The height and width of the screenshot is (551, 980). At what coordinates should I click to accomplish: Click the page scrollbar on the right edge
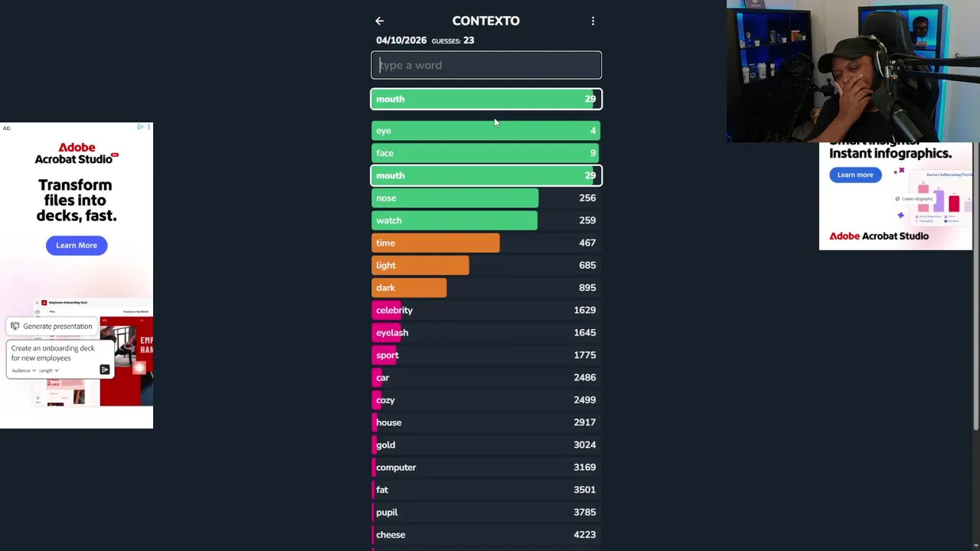pos(975,230)
